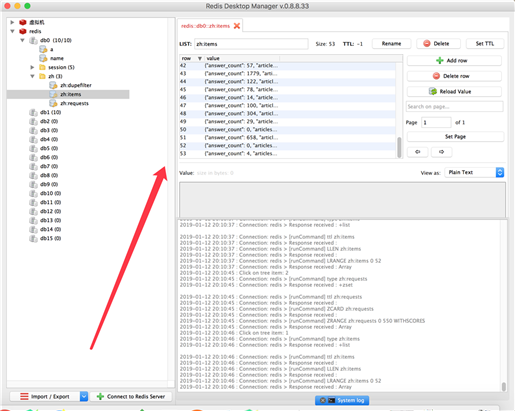
Task: Click the key icon next to 'a'
Action: coord(43,49)
